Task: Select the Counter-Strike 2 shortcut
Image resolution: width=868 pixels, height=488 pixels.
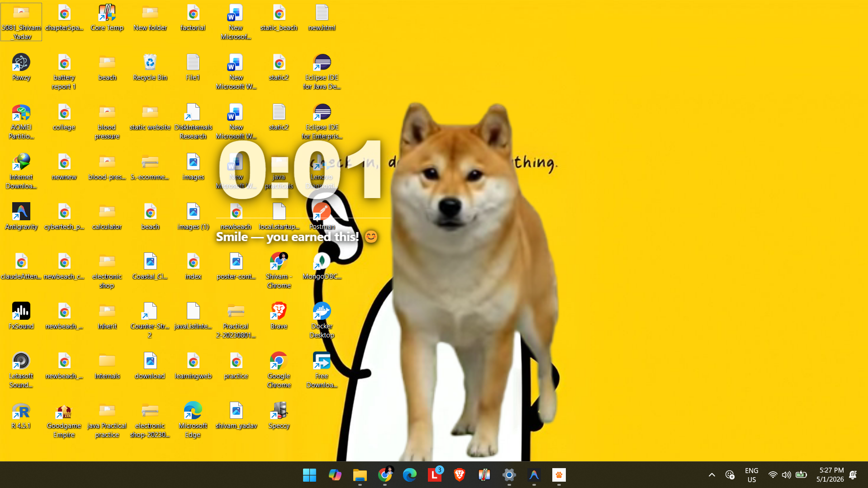Action: (x=150, y=321)
